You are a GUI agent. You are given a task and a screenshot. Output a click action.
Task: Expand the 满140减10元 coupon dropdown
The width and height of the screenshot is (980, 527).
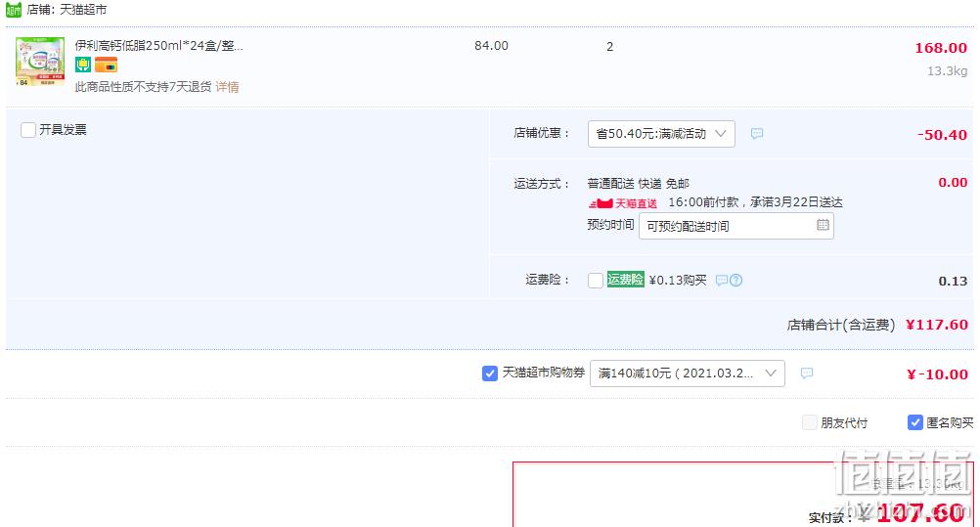tap(688, 373)
